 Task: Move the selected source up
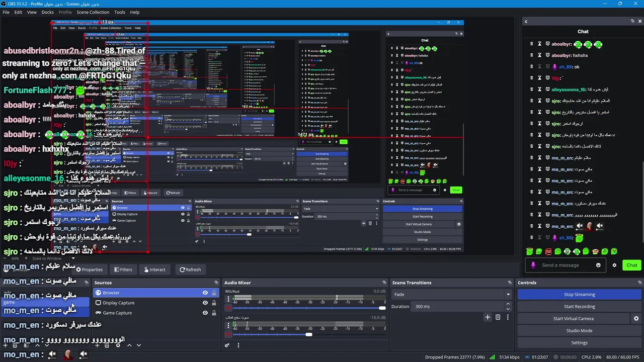click(129, 345)
